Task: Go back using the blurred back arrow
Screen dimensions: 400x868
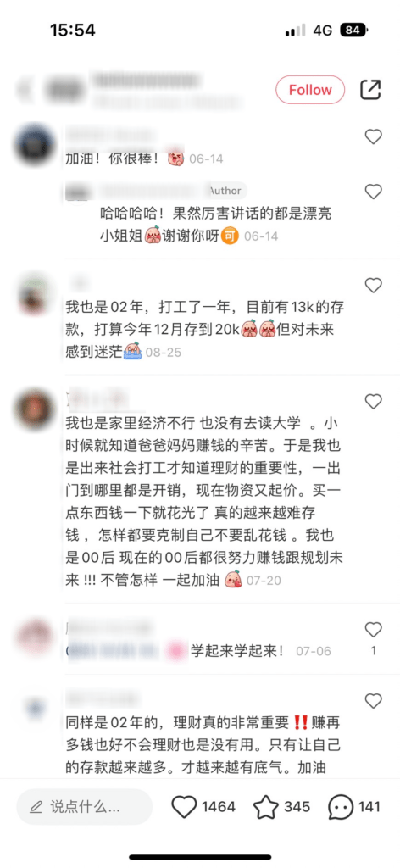Action: 24,90
